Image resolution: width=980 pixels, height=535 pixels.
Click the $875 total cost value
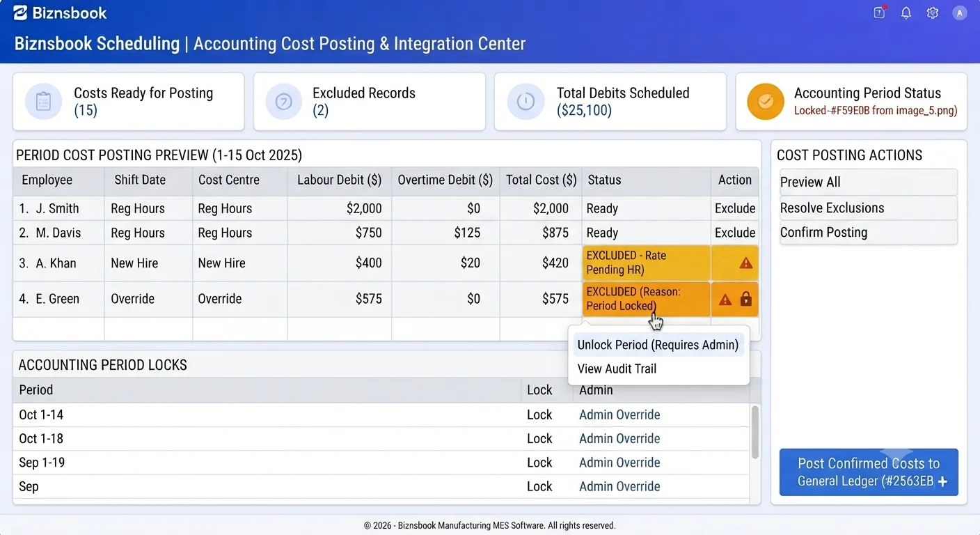[555, 233]
